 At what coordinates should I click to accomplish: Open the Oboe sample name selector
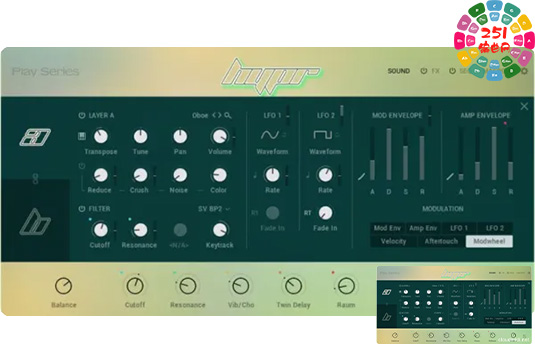(200, 116)
